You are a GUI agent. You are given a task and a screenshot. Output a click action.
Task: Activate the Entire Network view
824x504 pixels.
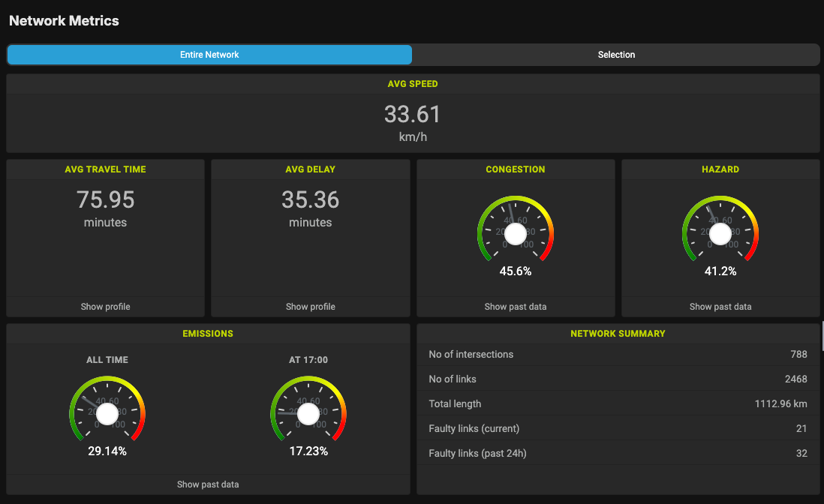(x=209, y=54)
